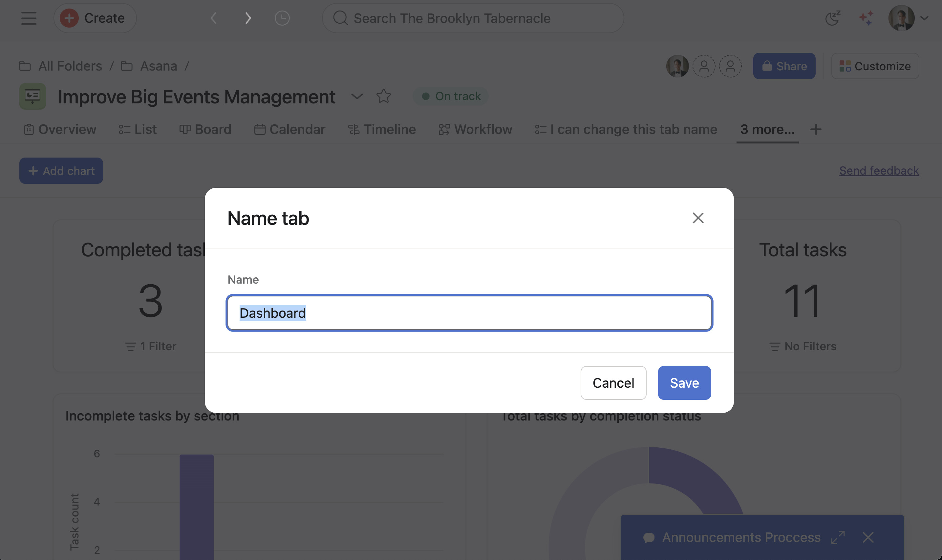The height and width of the screenshot is (560, 942).
Task: Close the Announcements Proccess panel
Action: [x=868, y=537]
